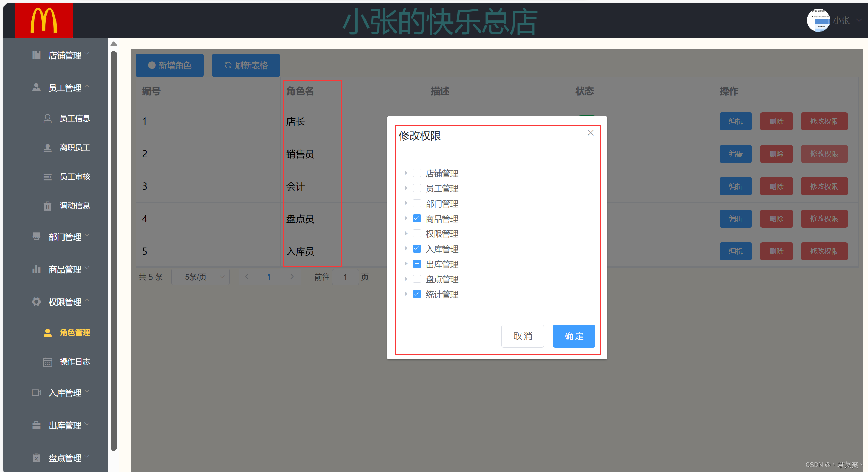Toggle the 出库管理 indeterminate checkbox
This screenshot has height=472, width=868.
tap(417, 264)
